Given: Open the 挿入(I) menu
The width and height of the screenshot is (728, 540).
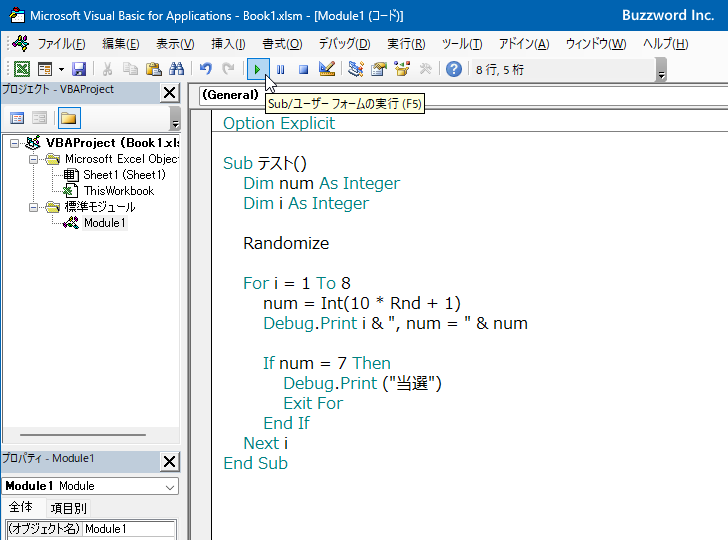Looking at the screenshot, I should point(228,44).
